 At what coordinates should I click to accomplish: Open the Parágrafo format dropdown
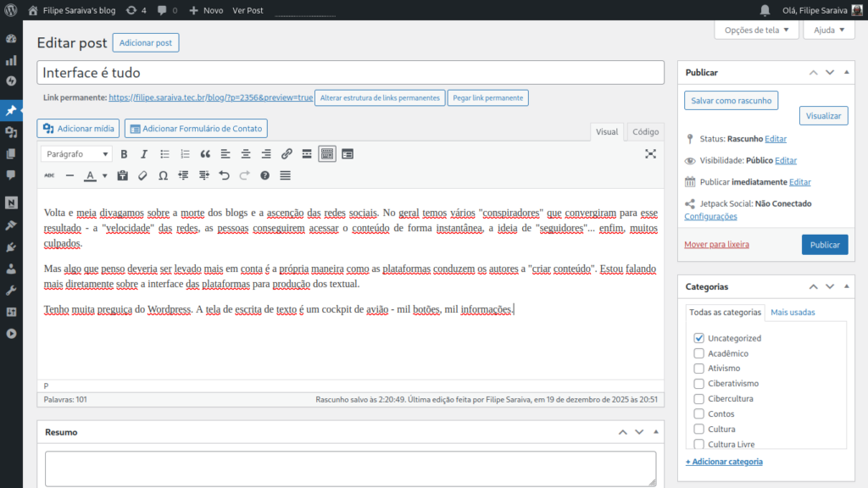pos(76,154)
